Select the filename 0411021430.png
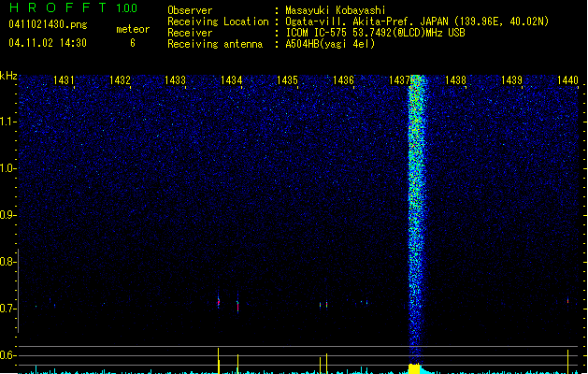 tap(48, 24)
